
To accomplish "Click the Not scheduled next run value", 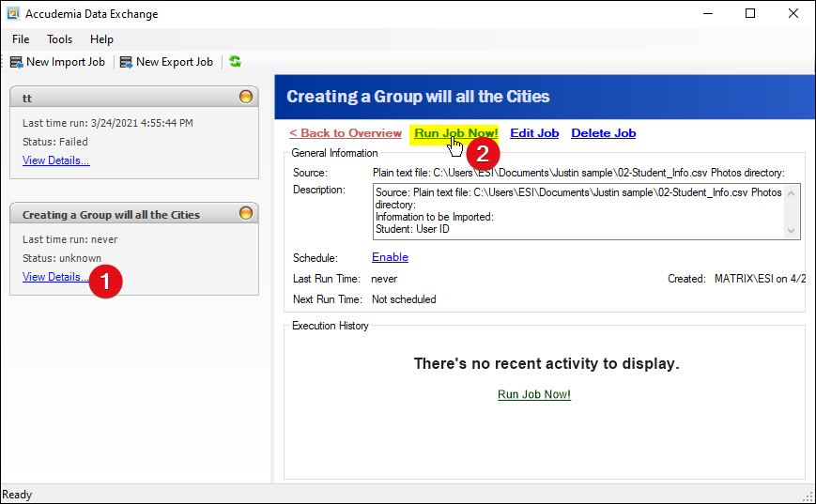I will tap(404, 299).
